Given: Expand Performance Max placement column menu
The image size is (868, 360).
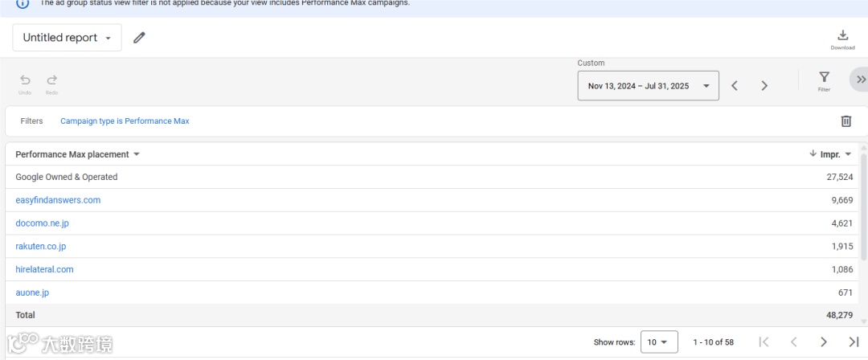Looking at the screenshot, I should [137, 154].
